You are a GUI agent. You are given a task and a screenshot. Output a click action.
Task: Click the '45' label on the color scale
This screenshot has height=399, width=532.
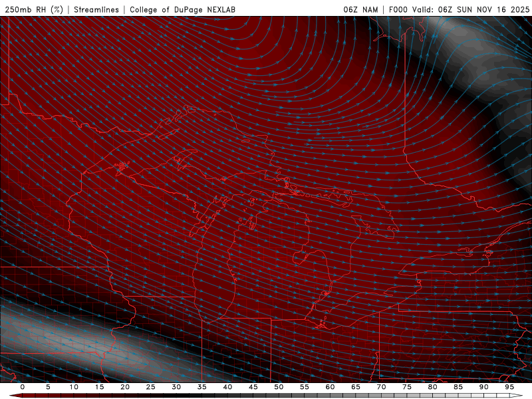(253, 387)
